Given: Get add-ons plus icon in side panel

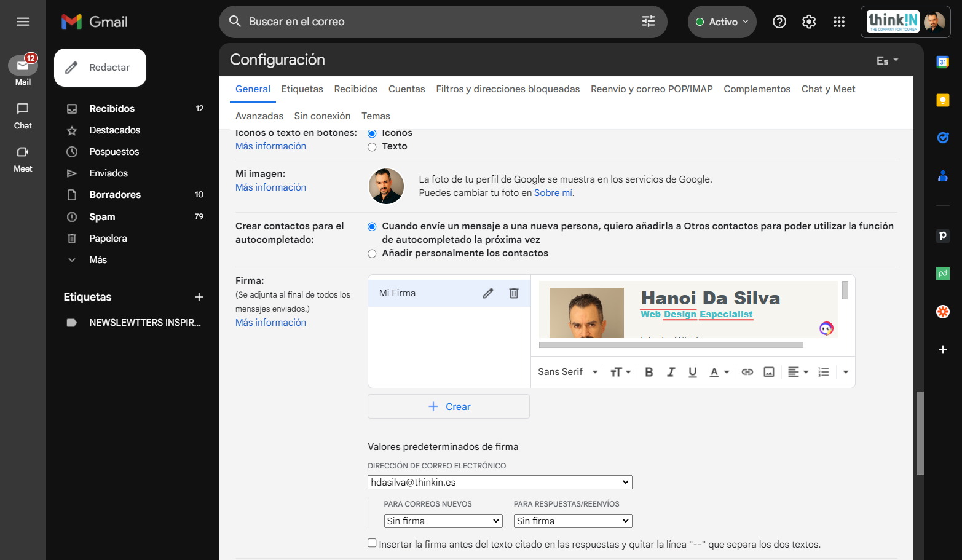Looking at the screenshot, I should tap(942, 350).
